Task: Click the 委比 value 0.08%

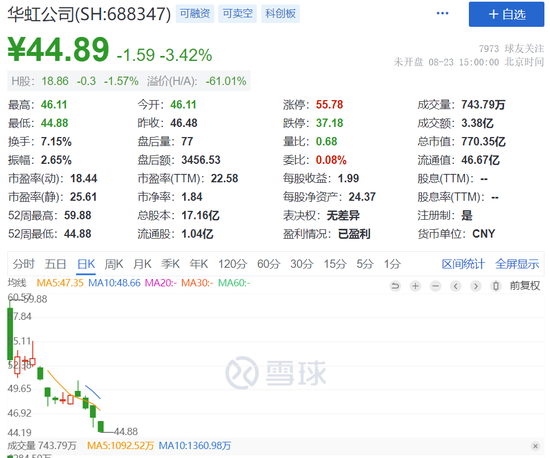Action: pyautogui.click(x=331, y=160)
